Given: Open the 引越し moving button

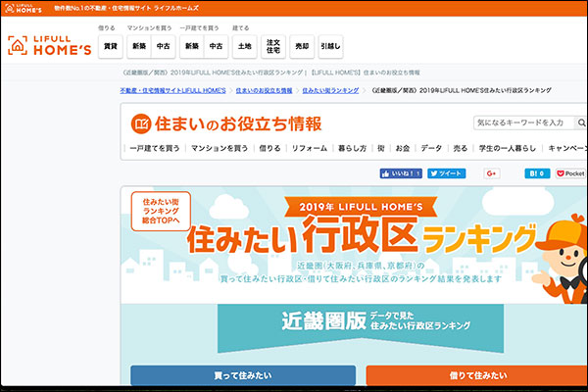Looking at the screenshot, I should tap(330, 46).
